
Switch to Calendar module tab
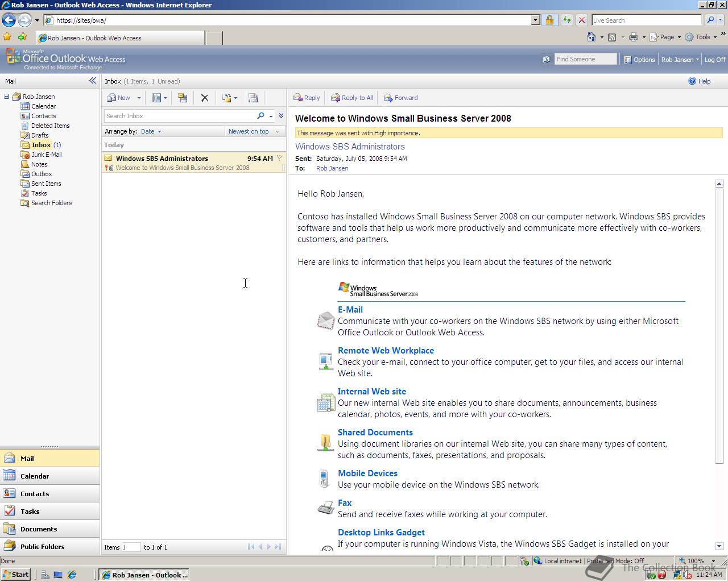[49, 476]
